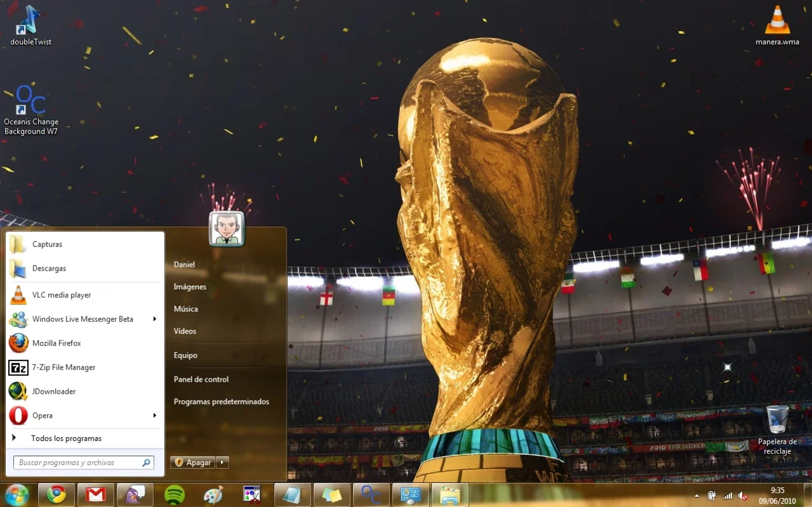Click the Windows Start orb
Screen dimensions: 812x507
(16, 494)
